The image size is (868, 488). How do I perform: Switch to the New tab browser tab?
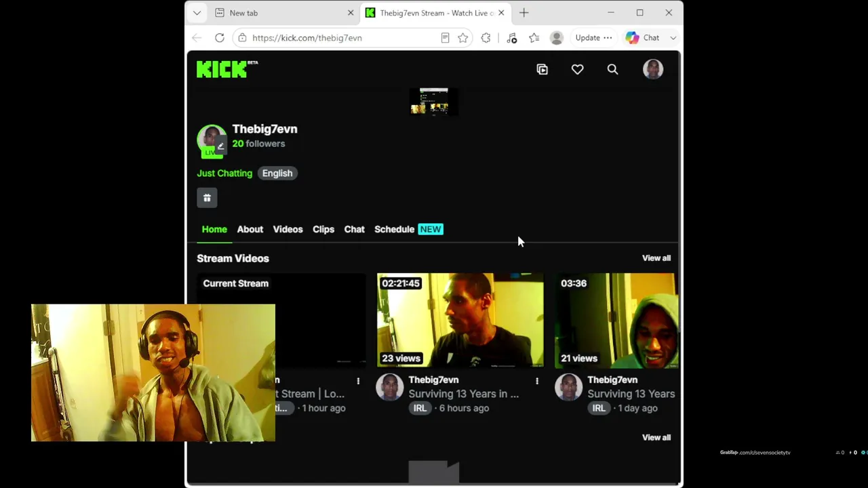coord(284,13)
